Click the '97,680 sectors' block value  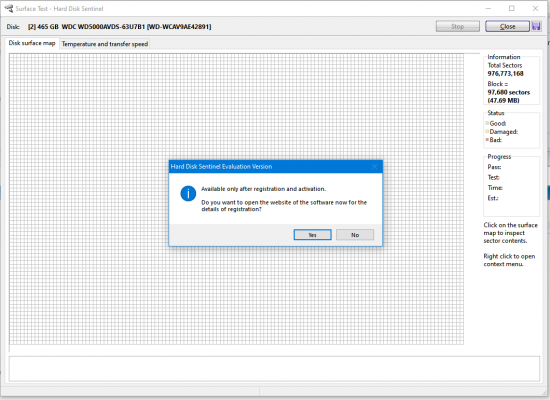(509, 92)
